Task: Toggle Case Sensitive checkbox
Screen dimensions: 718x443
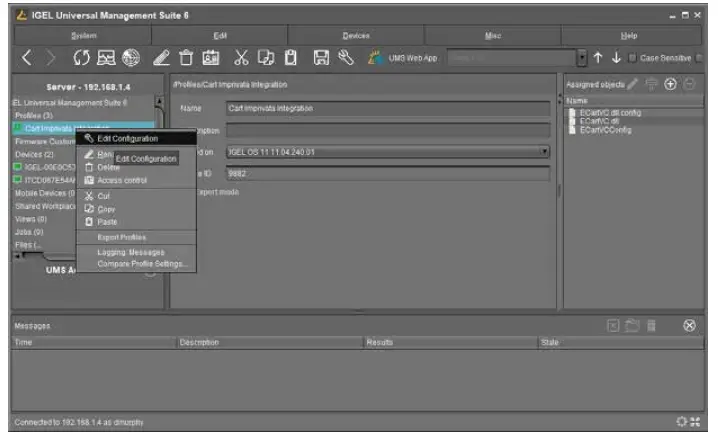Action: tap(632, 58)
